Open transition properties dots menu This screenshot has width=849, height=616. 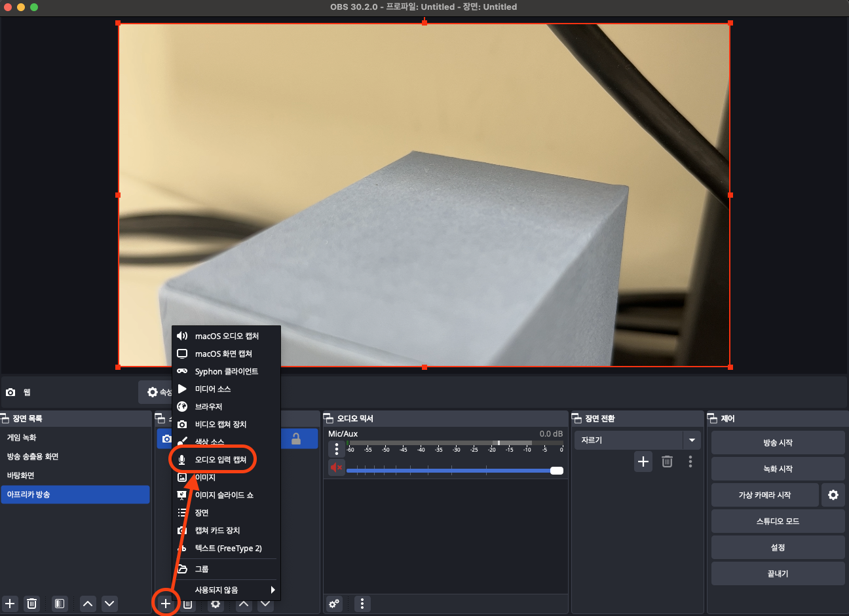pos(690,462)
